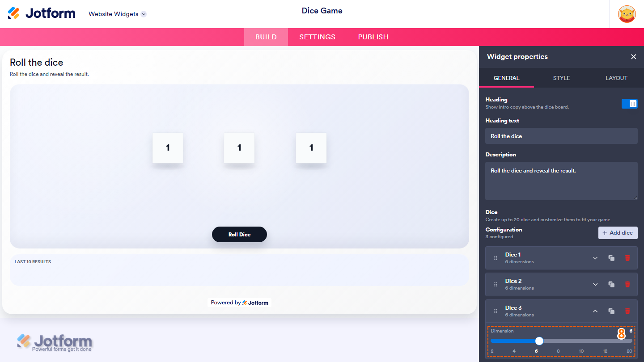Click the last die in the preview
The height and width of the screenshot is (362, 644).
tap(311, 148)
